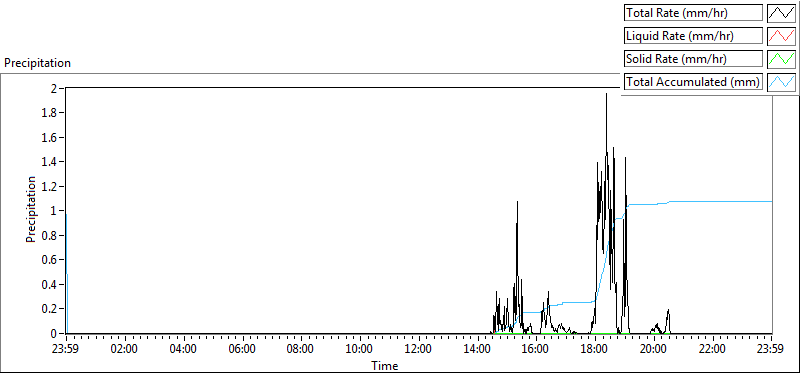Image resolution: width=800 pixels, height=373 pixels.
Task: Click the Total Rate black line swatch
Action: (782, 13)
